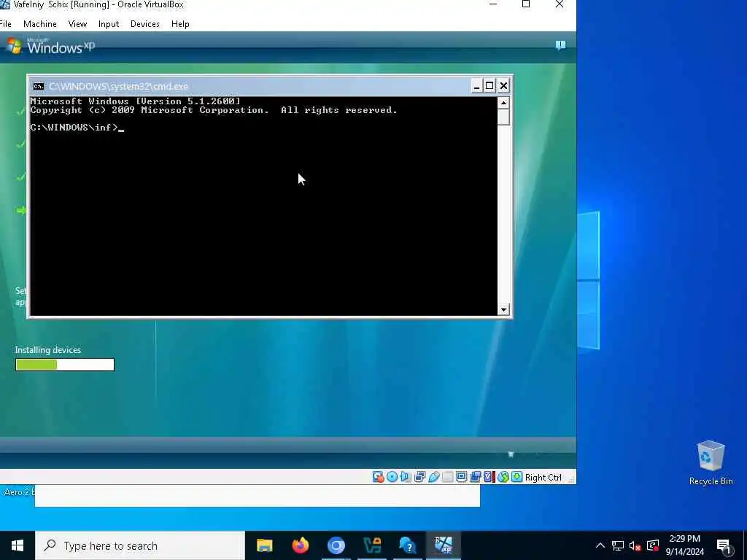Minimize the VirtualBox window
The height and width of the screenshot is (560, 747).
point(494,5)
